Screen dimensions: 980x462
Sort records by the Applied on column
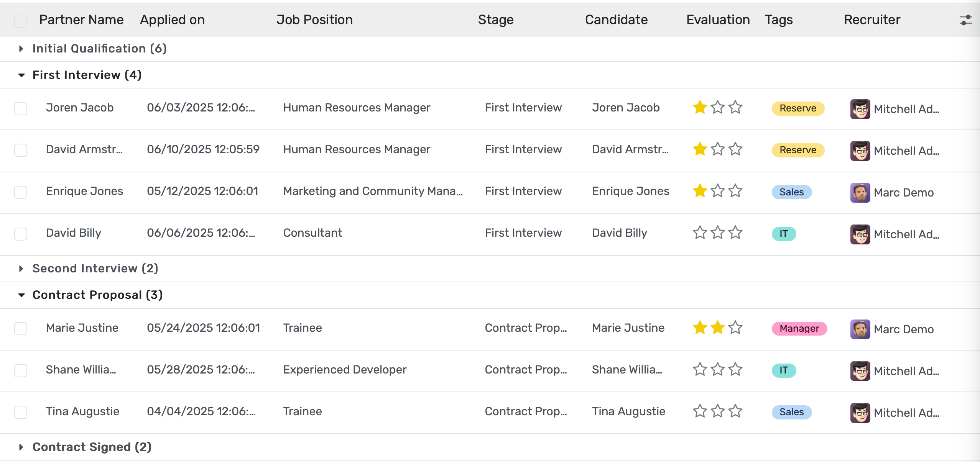coord(172,20)
